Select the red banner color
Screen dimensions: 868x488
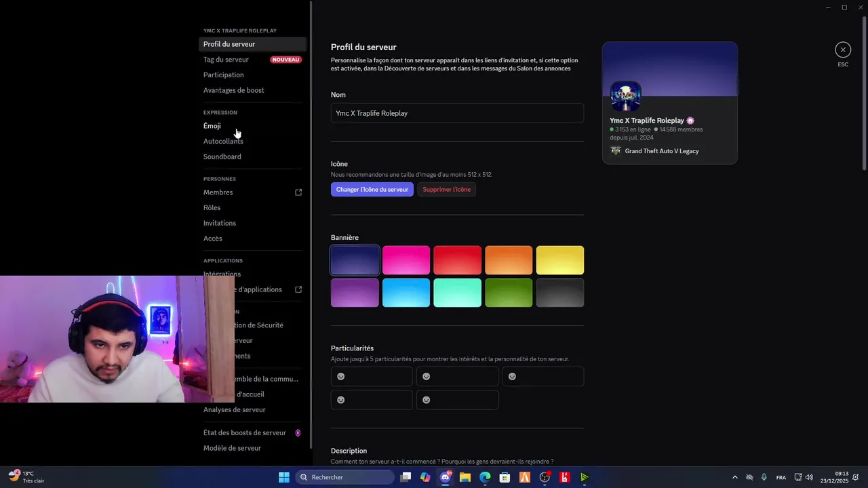coord(458,260)
